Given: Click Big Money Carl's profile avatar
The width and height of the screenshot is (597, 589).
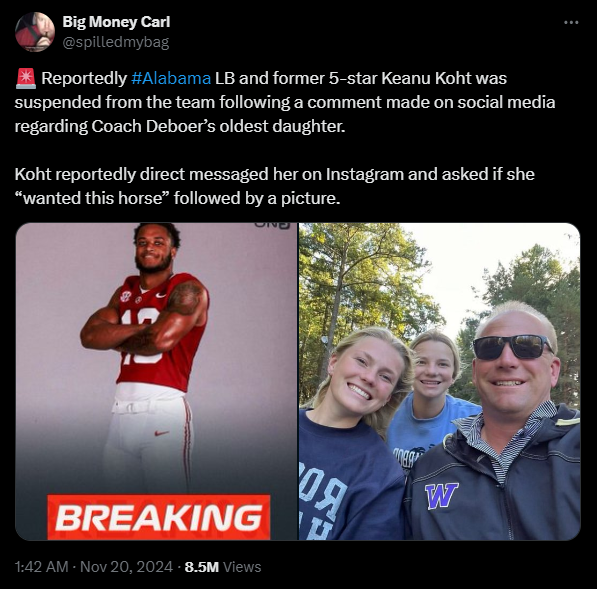Looking at the screenshot, I should [35, 32].
